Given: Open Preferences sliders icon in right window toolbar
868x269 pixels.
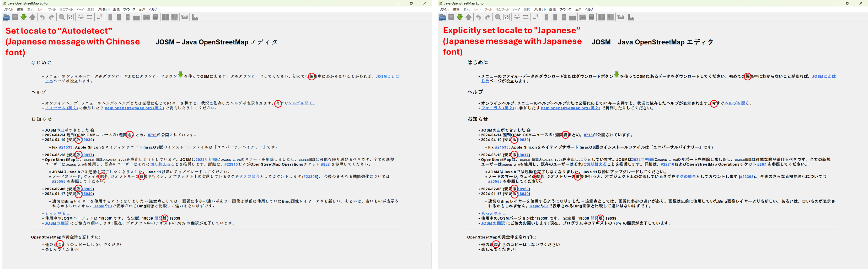Looking at the screenshot, I should point(506,17).
